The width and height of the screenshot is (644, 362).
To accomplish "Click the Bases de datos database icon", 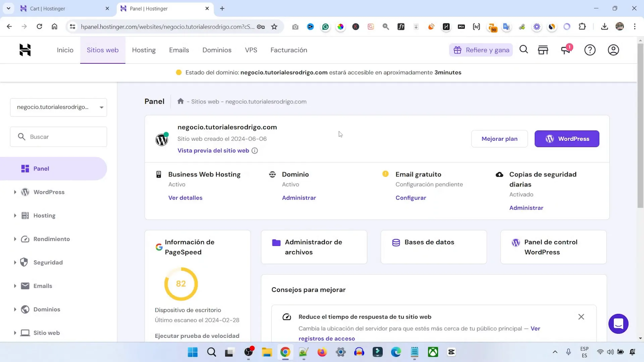I will tap(396, 242).
